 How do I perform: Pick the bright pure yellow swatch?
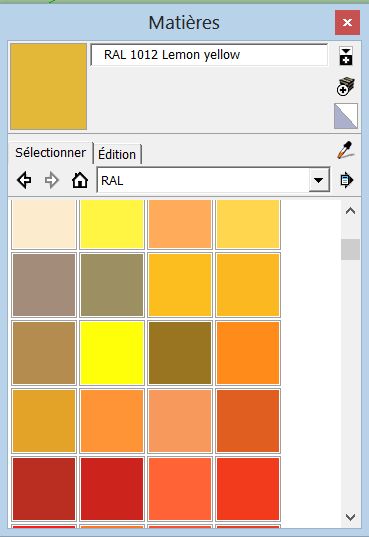[x=112, y=353]
